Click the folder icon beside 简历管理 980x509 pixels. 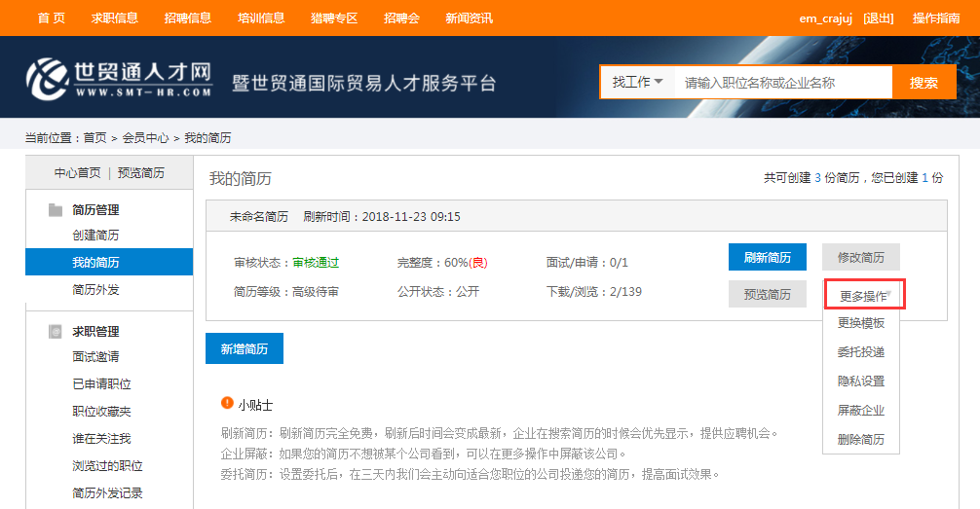coord(56,210)
